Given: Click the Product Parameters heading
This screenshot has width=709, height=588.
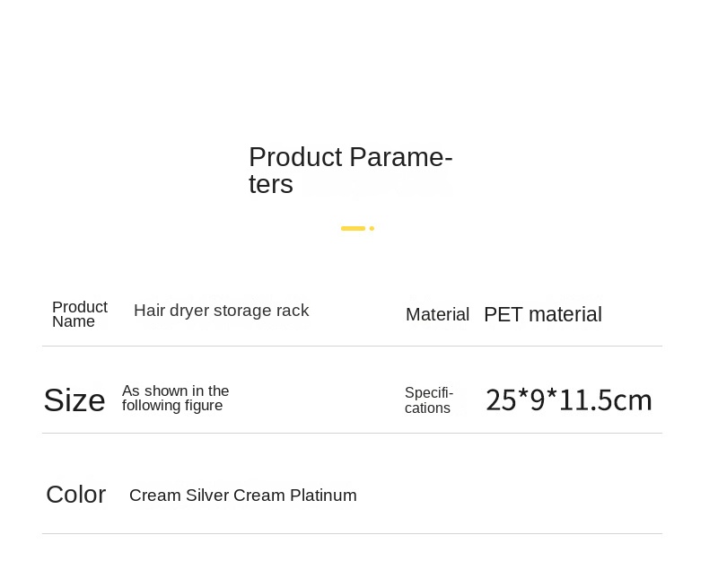Looking at the screenshot, I should [x=350, y=170].
